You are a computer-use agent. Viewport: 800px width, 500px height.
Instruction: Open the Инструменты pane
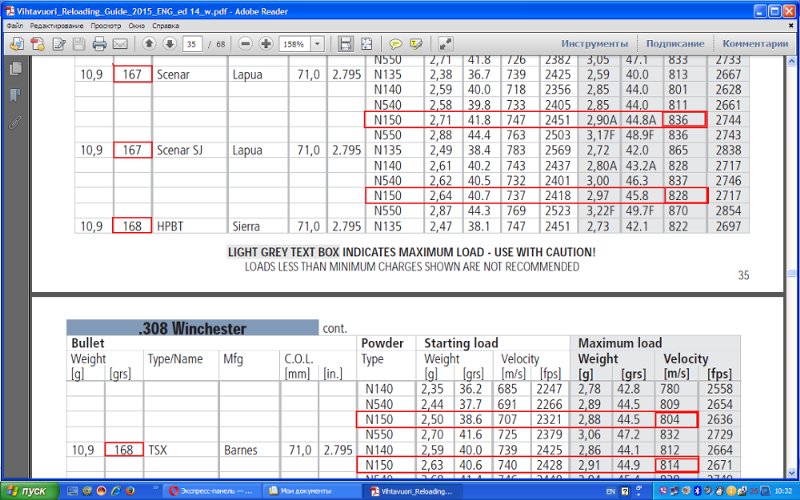tap(594, 44)
